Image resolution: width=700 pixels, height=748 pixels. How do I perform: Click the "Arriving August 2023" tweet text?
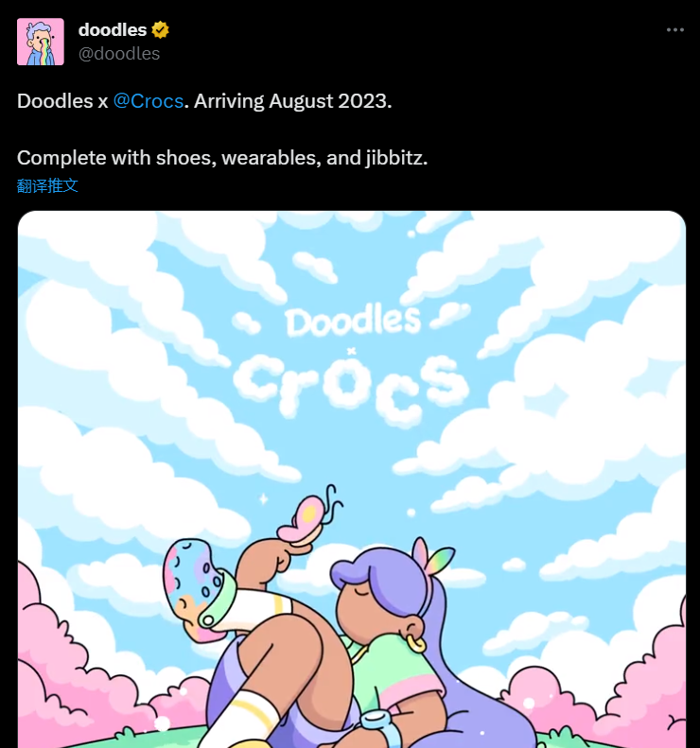(x=293, y=101)
